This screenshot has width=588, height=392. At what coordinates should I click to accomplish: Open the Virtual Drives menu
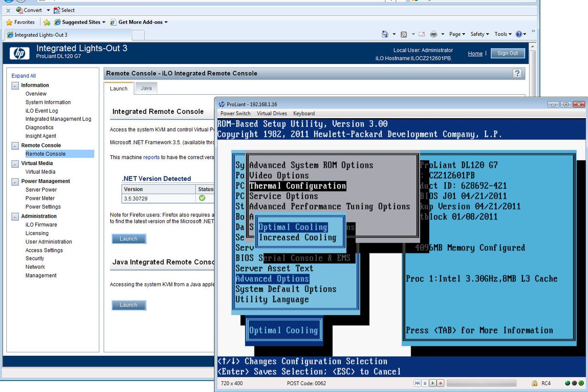[x=272, y=114]
